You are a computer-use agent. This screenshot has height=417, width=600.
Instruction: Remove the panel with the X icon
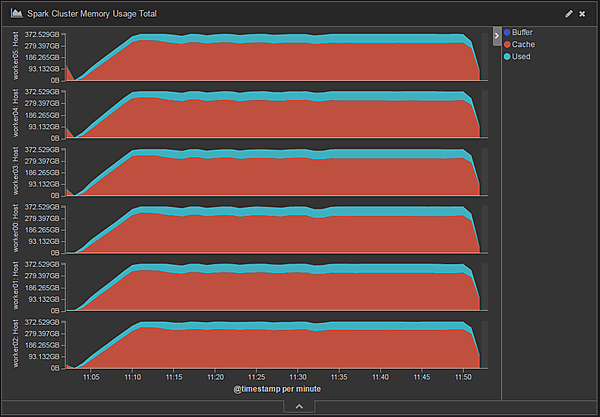pyautogui.click(x=582, y=14)
